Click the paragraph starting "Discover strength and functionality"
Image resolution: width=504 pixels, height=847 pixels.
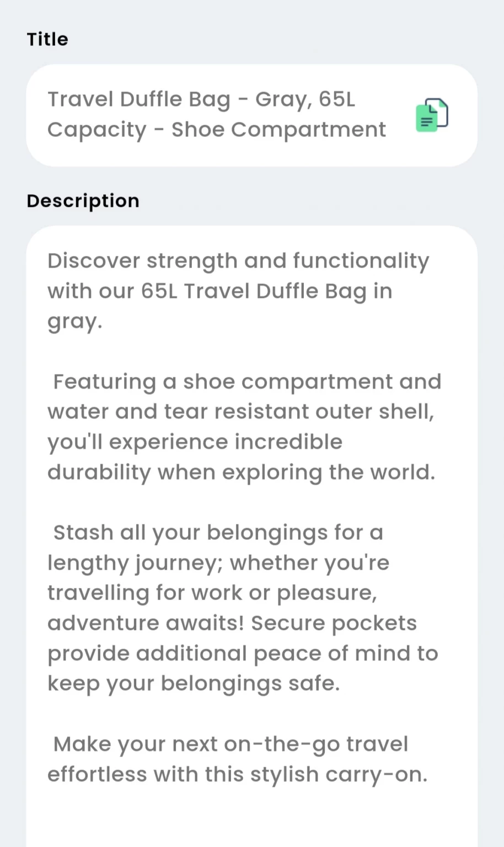pyautogui.click(x=238, y=291)
